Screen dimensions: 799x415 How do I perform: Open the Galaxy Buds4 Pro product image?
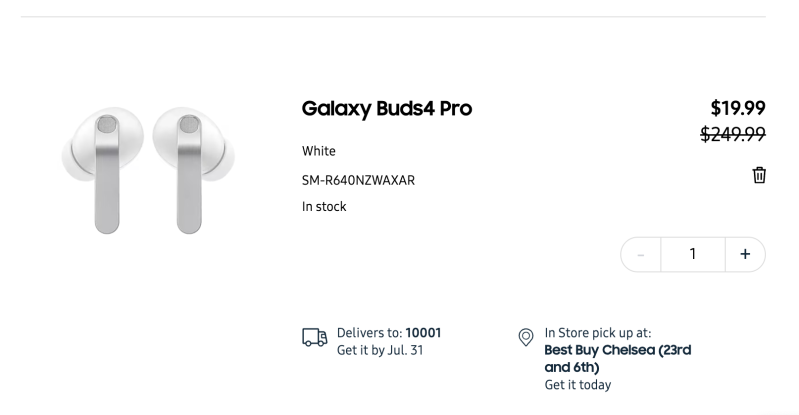(148, 170)
